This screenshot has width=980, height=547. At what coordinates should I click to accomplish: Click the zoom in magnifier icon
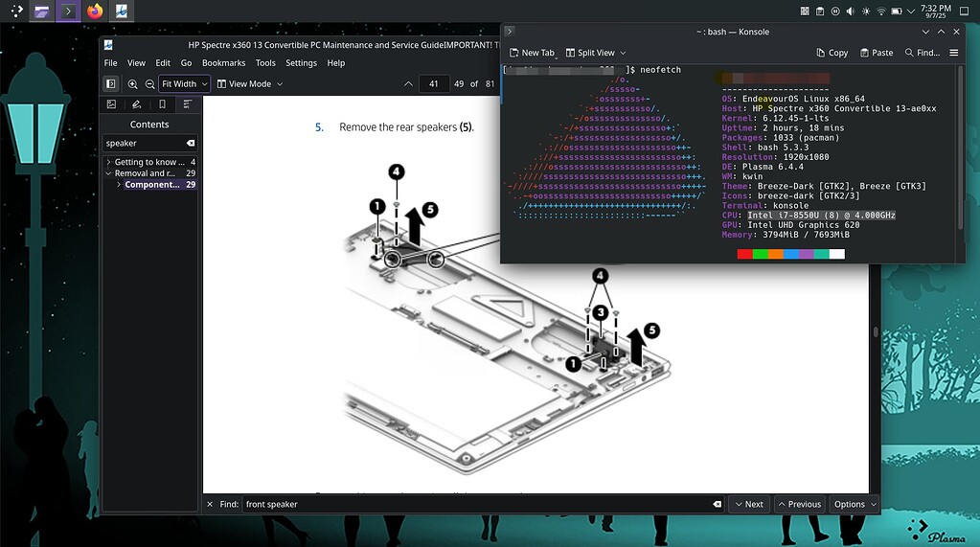pyautogui.click(x=133, y=83)
